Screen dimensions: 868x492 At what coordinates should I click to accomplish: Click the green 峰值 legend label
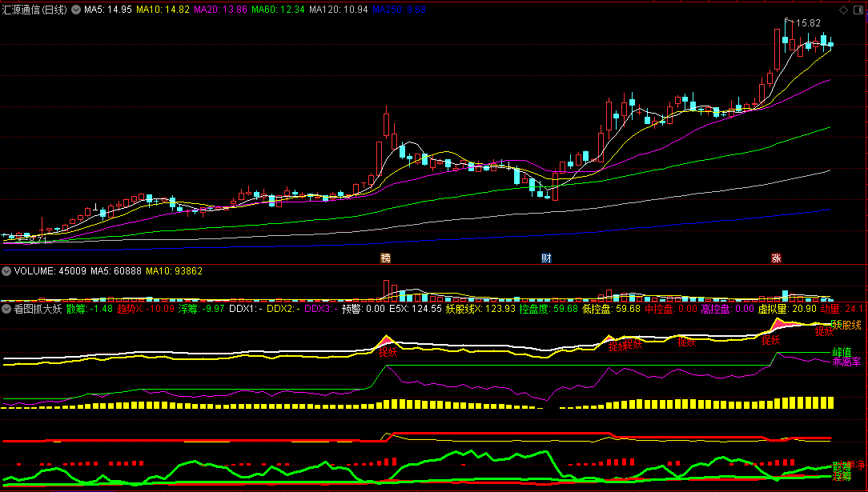click(842, 352)
